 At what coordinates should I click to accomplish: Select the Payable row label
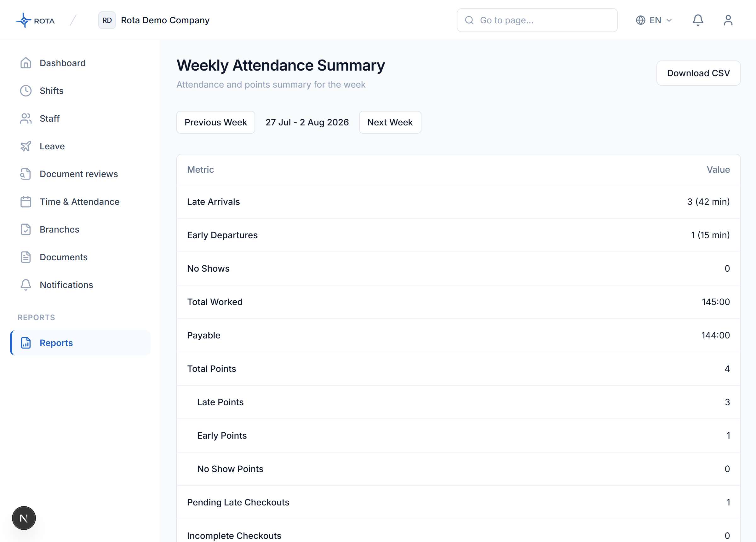coord(204,335)
